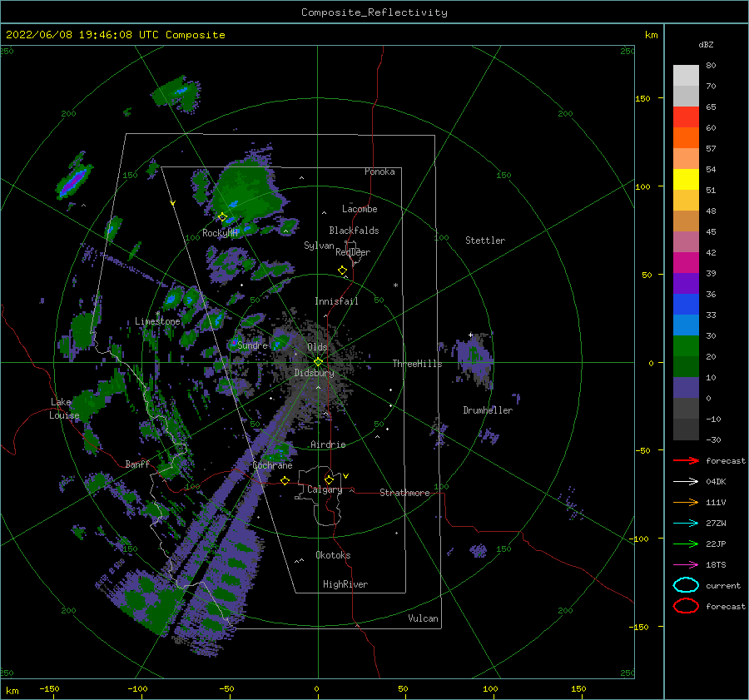Select the white plus marker on the echo east of ThreeHills

coord(470,335)
